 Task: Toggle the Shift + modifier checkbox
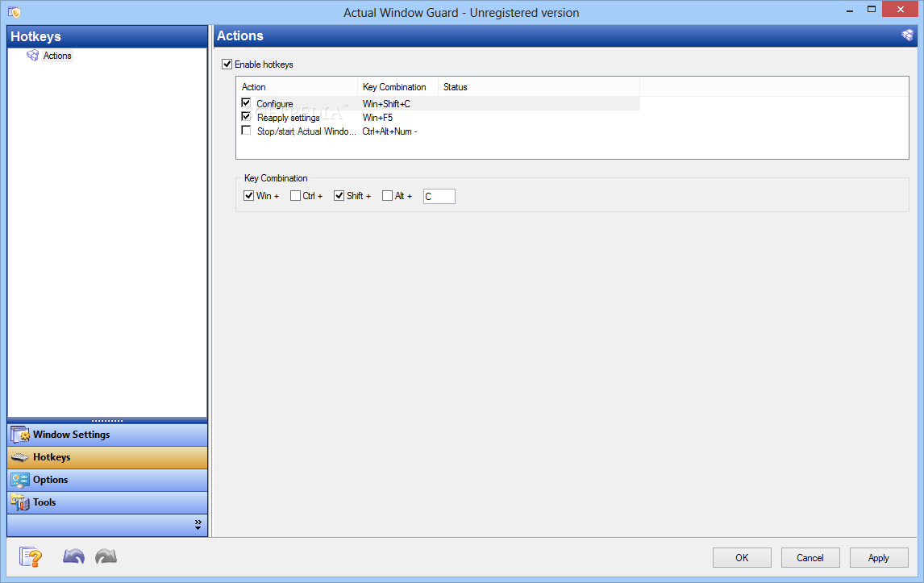click(339, 196)
